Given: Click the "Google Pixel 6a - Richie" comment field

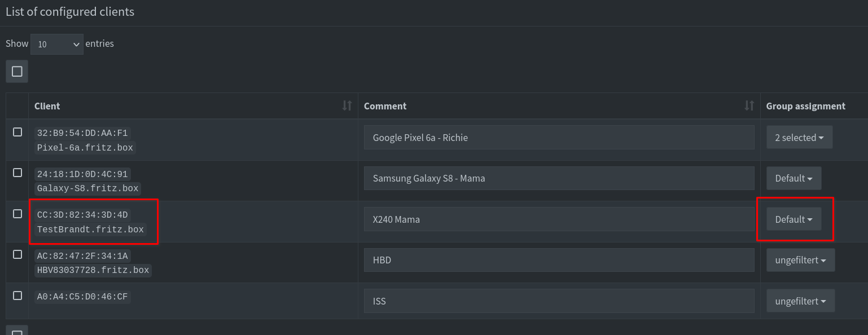Looking at the screenshot, I should pos(559,138).
